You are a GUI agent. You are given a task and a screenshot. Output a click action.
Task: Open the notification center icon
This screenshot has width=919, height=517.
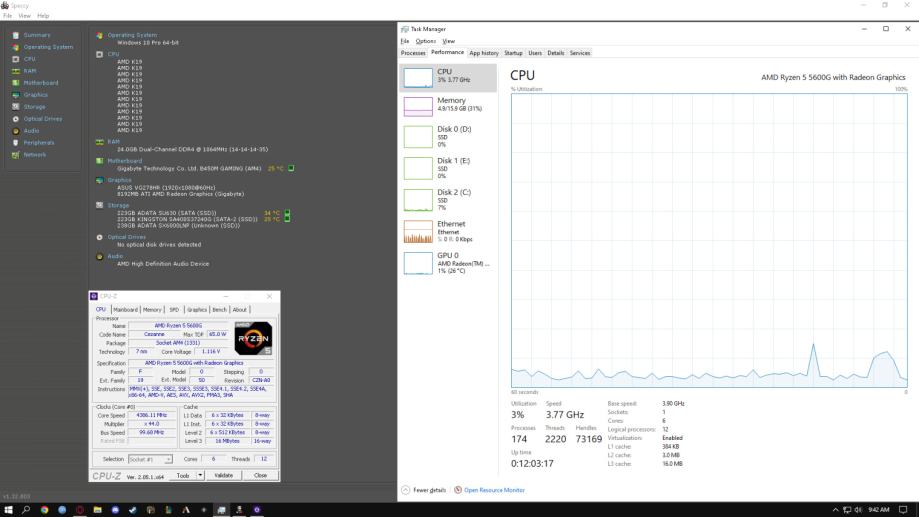(903, 510)
